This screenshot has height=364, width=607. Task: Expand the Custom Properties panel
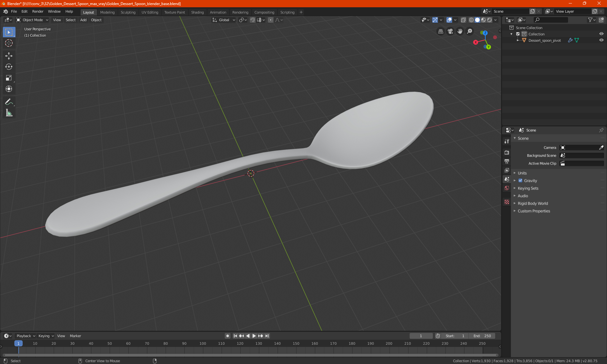click(534, 211)
